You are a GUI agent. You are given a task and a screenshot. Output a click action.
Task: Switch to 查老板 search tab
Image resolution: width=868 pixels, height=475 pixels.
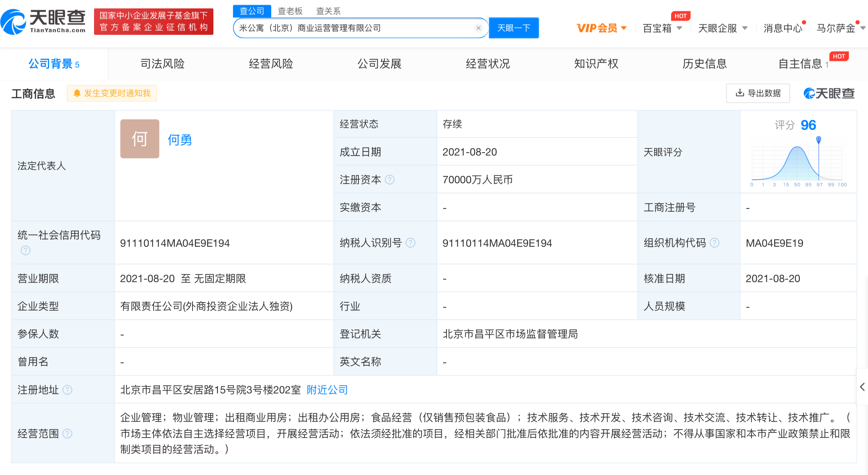click(x=290, y=11)
